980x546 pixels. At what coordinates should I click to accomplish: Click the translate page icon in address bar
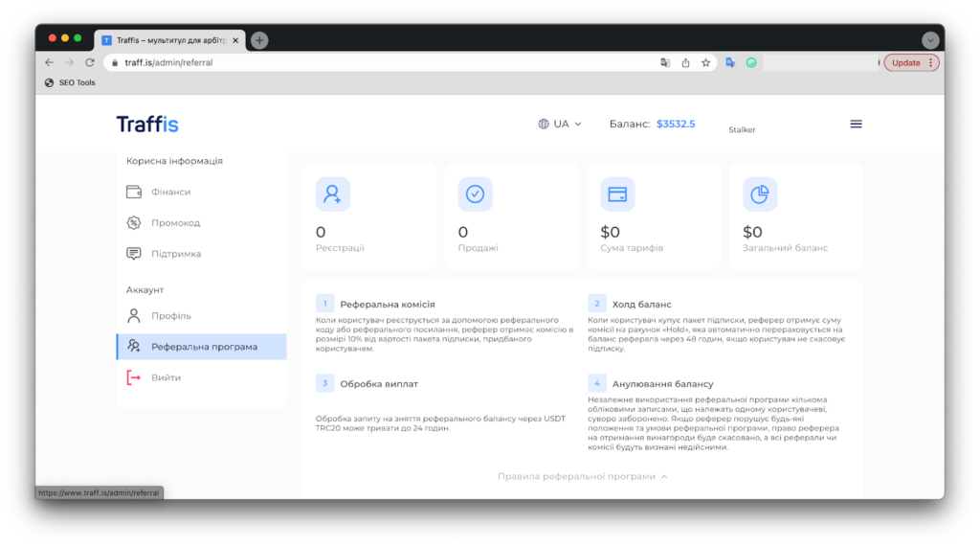[x=665, y=63]
